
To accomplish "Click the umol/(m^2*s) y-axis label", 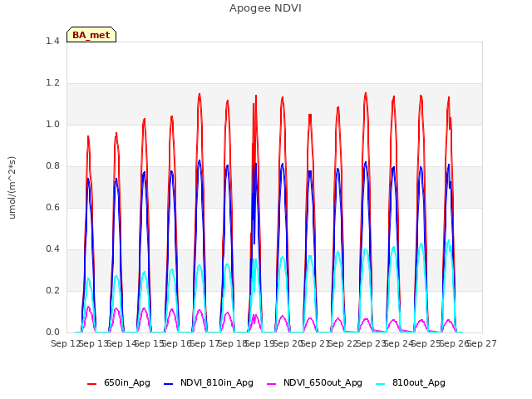I will tap(12, 188).
